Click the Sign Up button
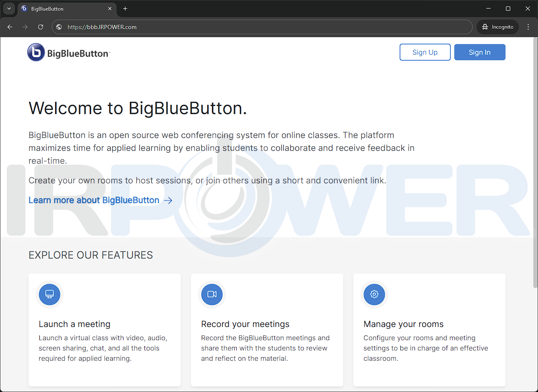The height and width of the screenshot is (392, 538). tap(425, 52)
